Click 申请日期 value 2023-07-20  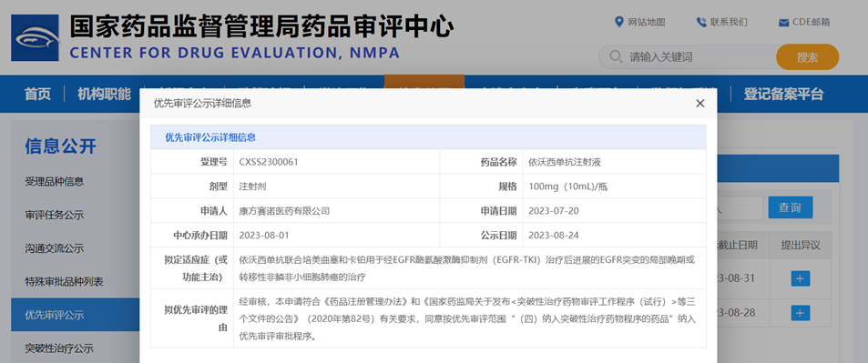[x=554, y=211]
